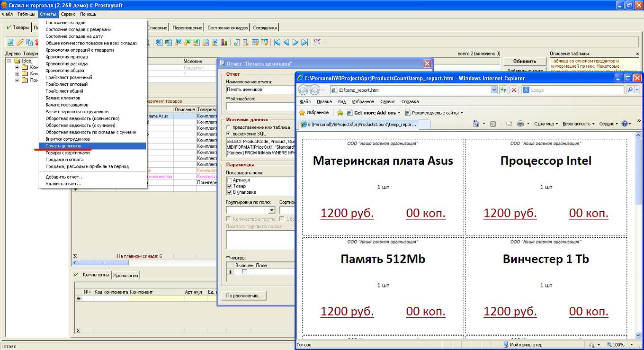Open the IE Favorites star button

click(x=302, y=113)
